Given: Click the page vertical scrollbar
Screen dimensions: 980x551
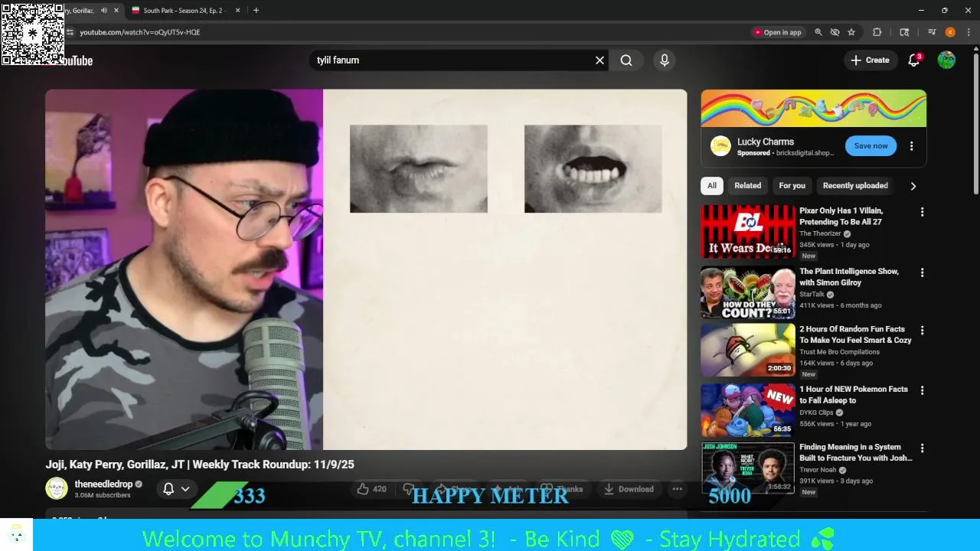Looking at the screenshot, I should tap(975, 122).
